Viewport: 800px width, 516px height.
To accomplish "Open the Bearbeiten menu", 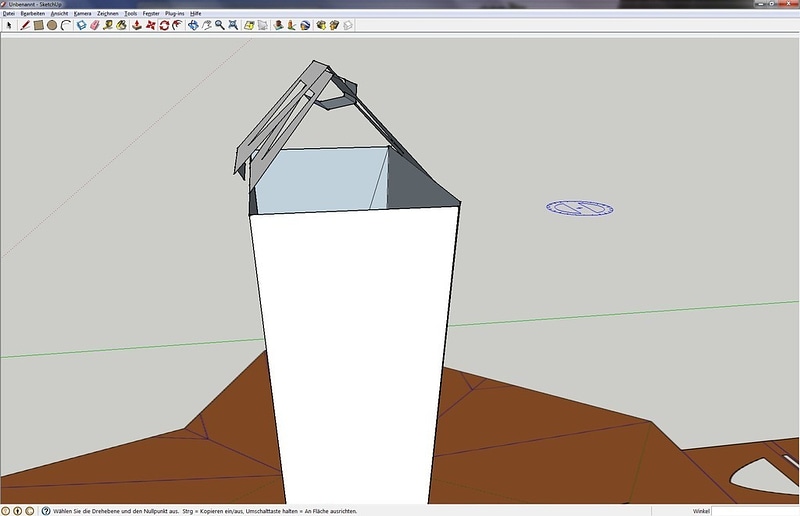I will pos(33,13).
